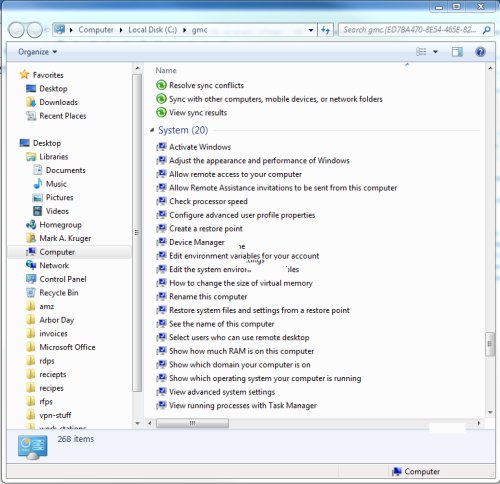Click the horizontal scrollbar thumb in file list
500x484 pixels.
[193, 423]
